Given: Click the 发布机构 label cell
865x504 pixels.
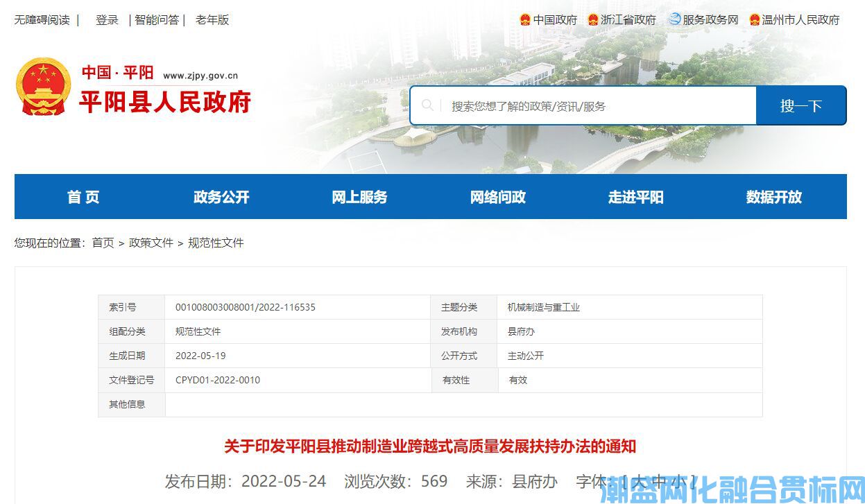Looking at the screenshot, I should pyautogui.click(x=464, y=331).
